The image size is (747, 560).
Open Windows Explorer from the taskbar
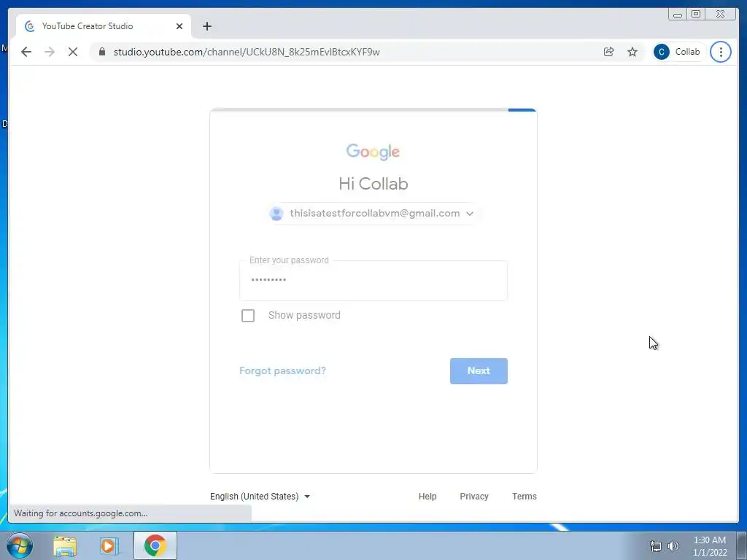65,545
